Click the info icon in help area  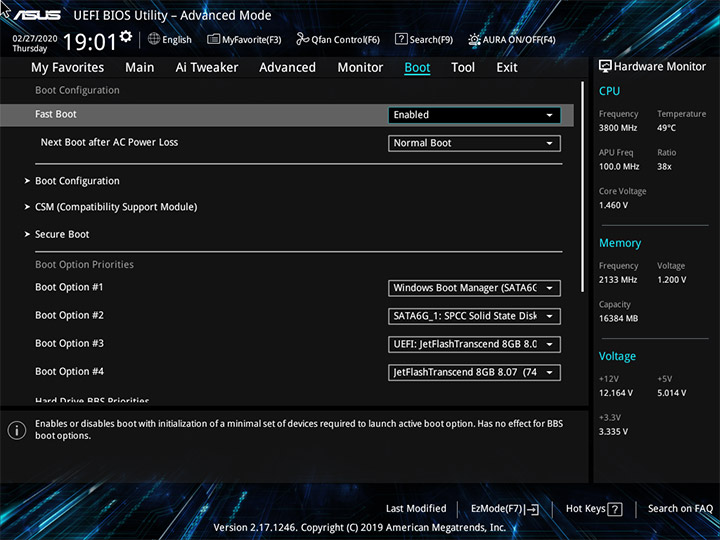(17, 430)
